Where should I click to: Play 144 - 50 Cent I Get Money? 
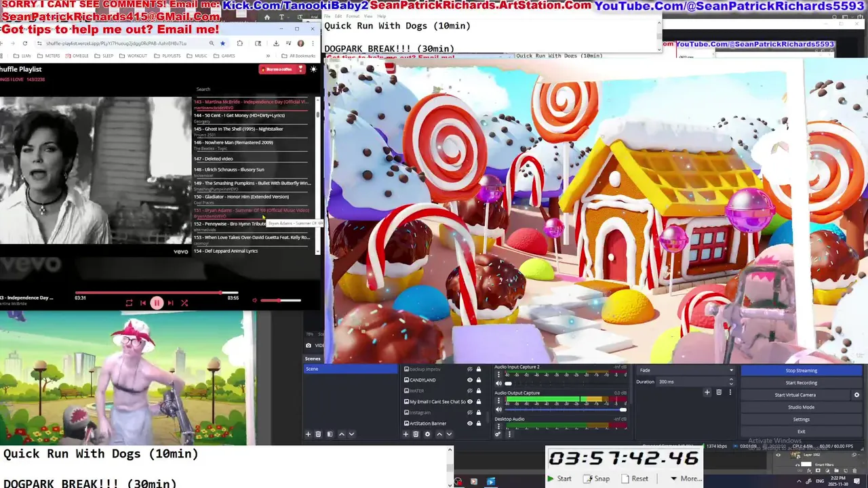pyautogui.click(x=252, y=117)
